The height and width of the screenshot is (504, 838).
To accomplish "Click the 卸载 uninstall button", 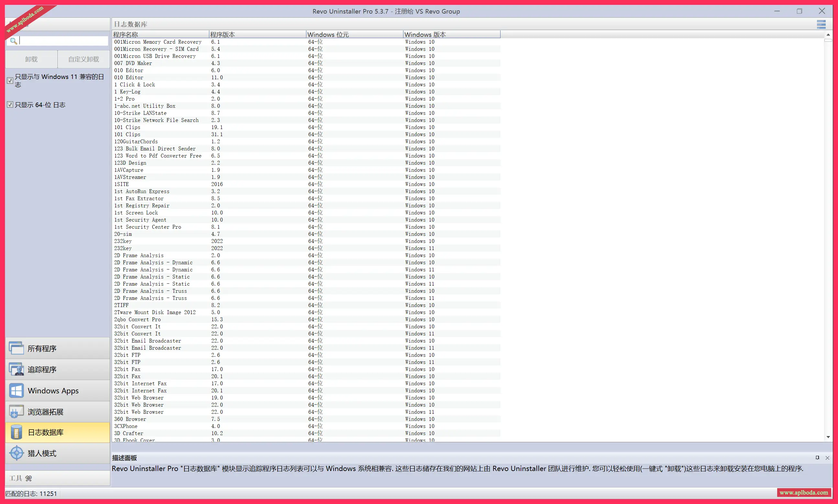I will click(x=31, y=59).
